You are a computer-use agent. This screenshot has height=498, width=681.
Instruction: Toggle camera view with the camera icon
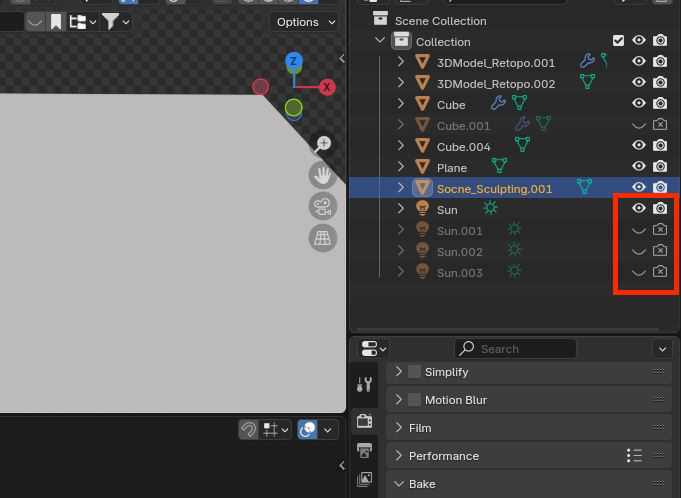click(323, 206)
